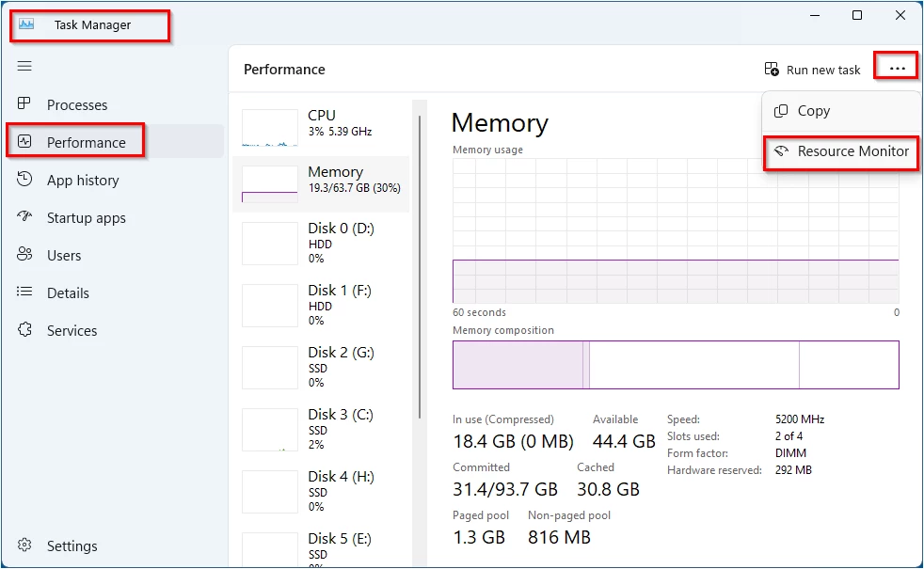Launch Resource Monitor from the menu
924x569 pixels.
click(x=840, y=151)
